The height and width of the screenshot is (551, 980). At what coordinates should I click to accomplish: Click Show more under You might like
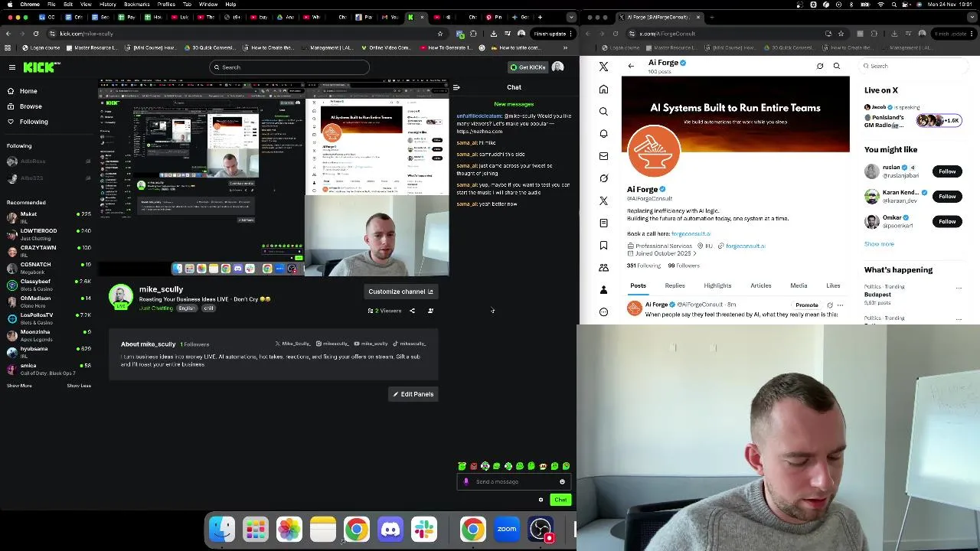[x=879, y=244]
